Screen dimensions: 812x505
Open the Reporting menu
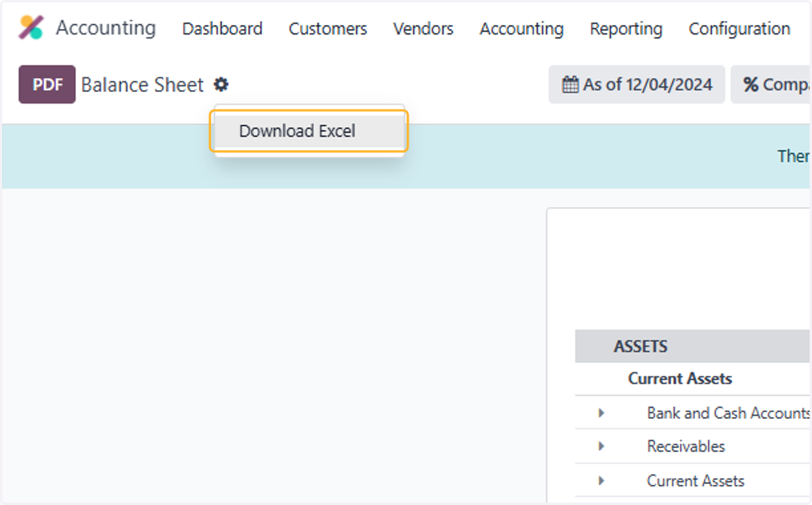(x=626, y=28)
